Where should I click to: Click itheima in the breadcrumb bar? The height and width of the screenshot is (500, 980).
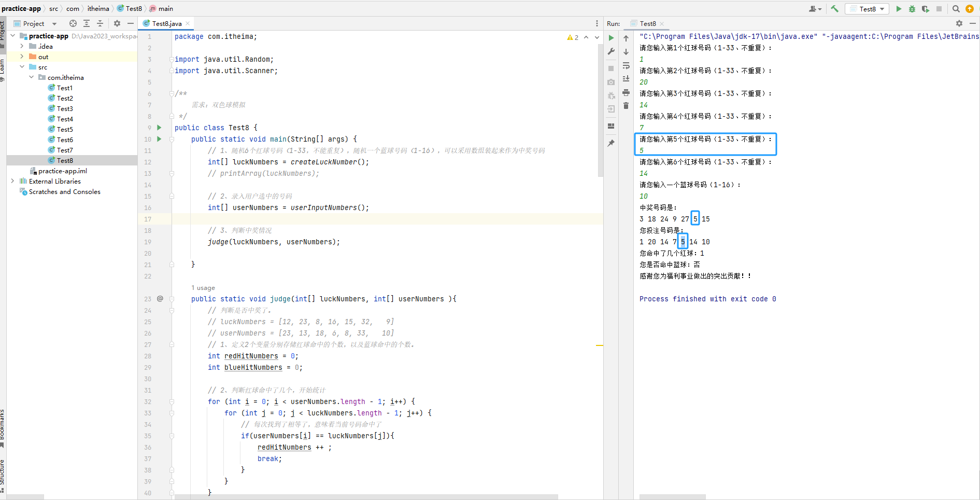pyautogui.click(x=98, y=9)
